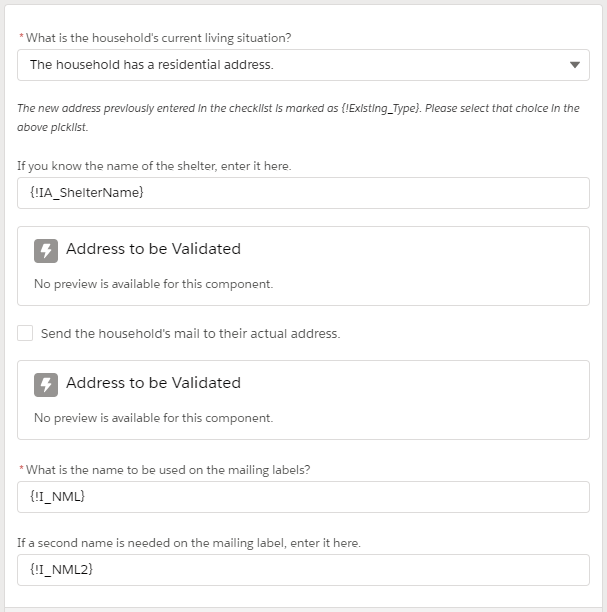This screenshot has height=612, width=607.
Task: Click 'No preview is available' text below the checkbox
Action: tap(153, 418)
